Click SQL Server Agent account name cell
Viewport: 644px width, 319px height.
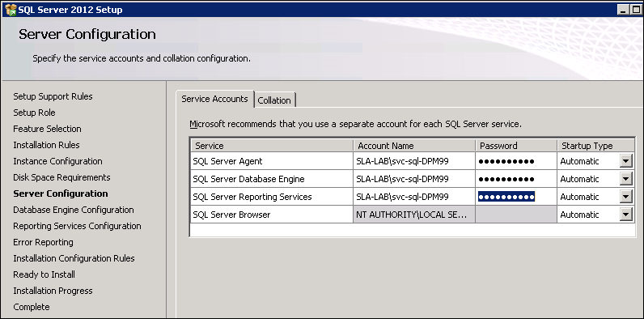click(x=414, y=161)
